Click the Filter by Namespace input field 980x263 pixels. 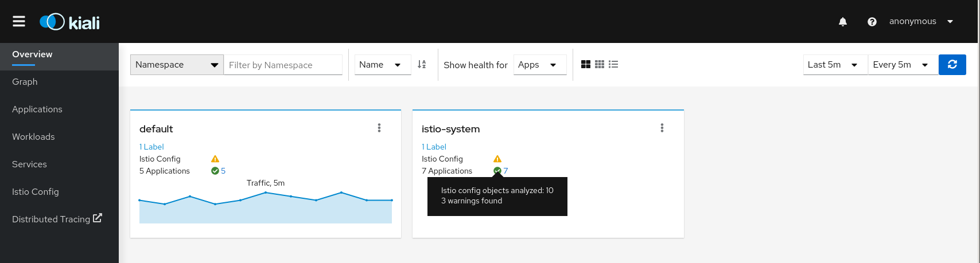[x=283, y=65]
